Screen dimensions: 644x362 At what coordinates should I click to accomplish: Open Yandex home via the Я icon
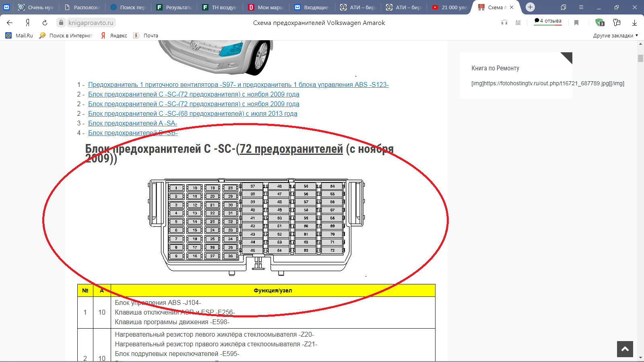click(x=28, y=23)
